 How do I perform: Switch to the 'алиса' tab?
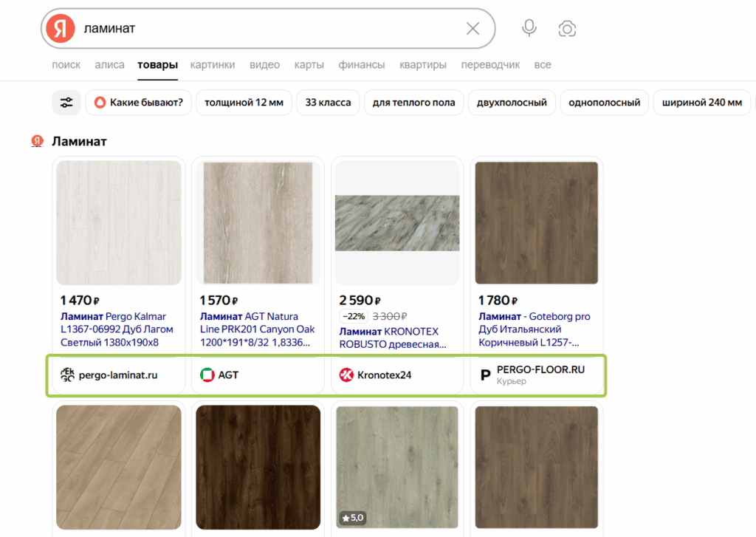tap(109, 65)
